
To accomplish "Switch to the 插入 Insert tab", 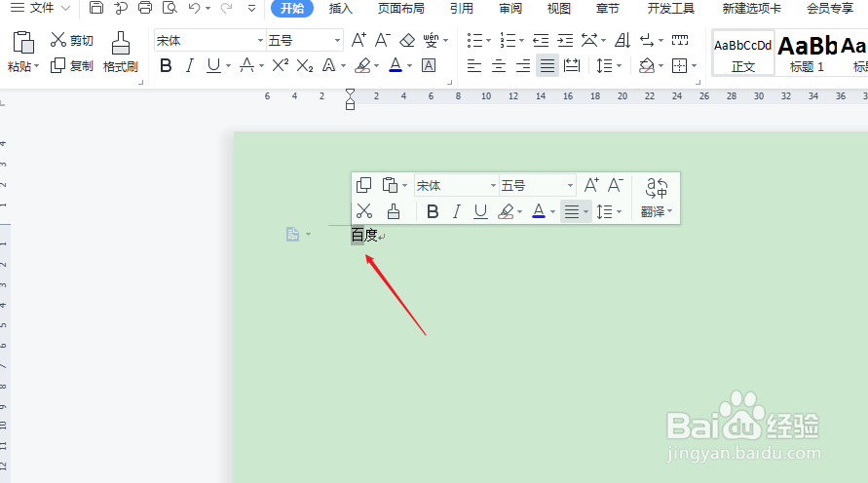I will coord(340,9).
